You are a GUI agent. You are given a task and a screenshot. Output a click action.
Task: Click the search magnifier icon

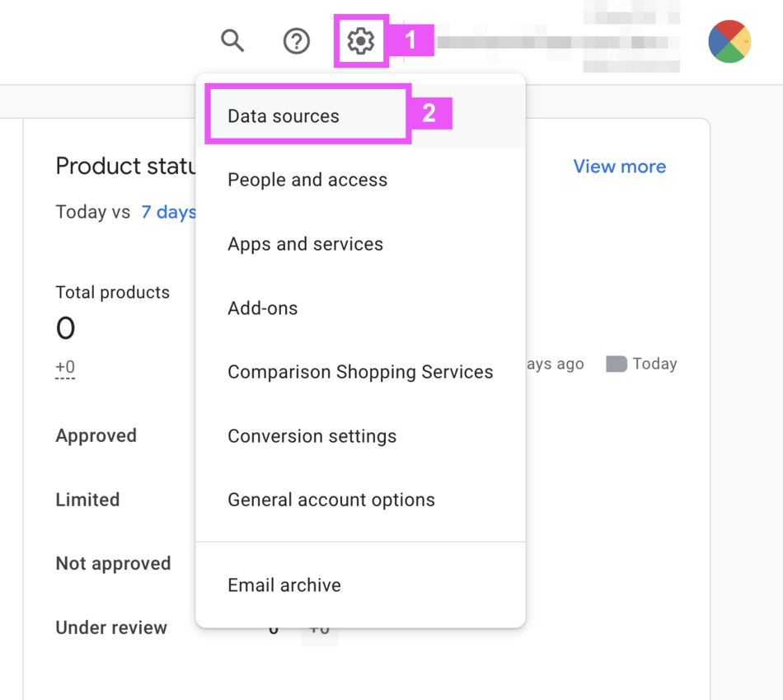(232, 40)
